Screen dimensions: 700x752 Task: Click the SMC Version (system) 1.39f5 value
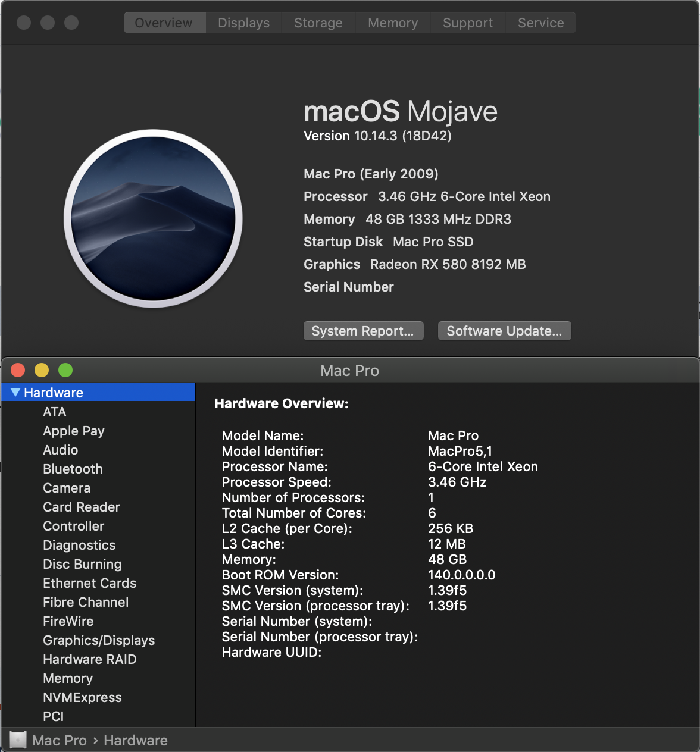click(x=448, y=590)
